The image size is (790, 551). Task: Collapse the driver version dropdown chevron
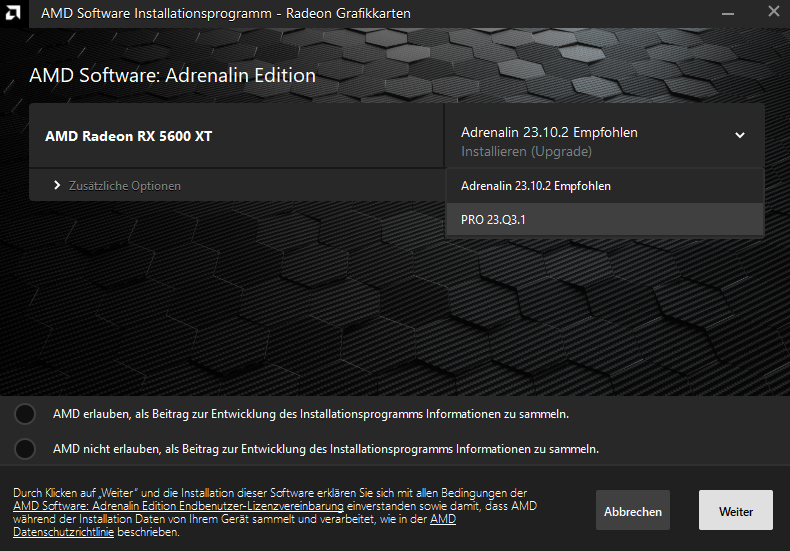740,135
